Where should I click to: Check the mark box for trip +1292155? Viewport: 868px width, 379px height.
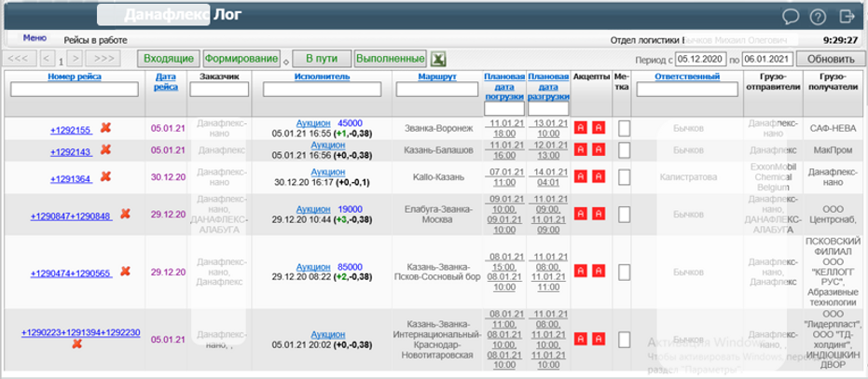point(624,128)
